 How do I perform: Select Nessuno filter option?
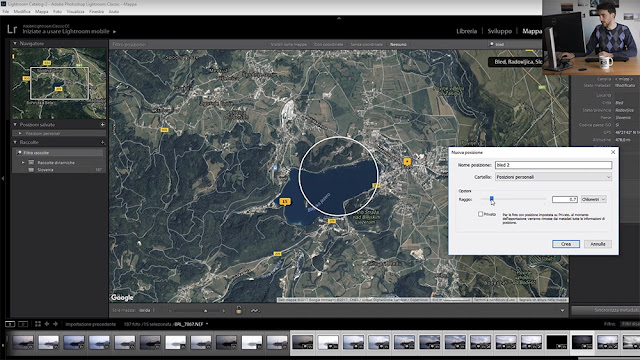(x=398, y=44)
